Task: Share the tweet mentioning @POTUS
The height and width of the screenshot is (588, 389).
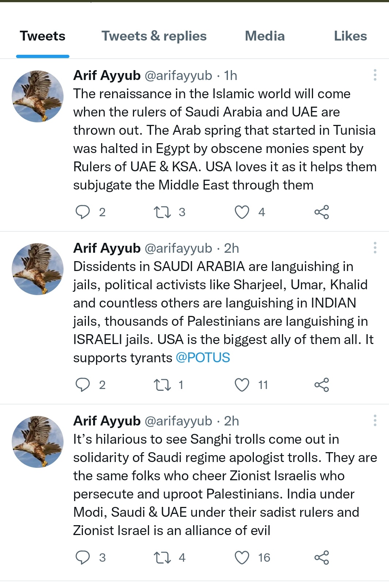Action: point(321,385)
